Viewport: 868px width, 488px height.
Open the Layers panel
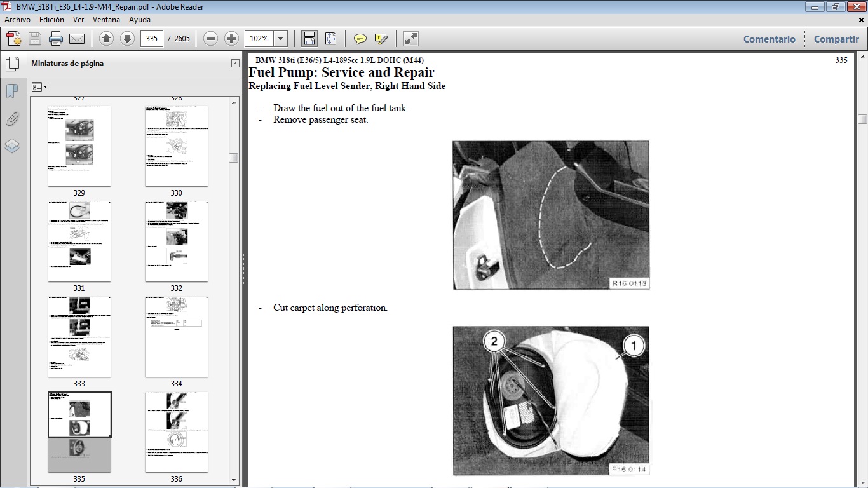12,146
